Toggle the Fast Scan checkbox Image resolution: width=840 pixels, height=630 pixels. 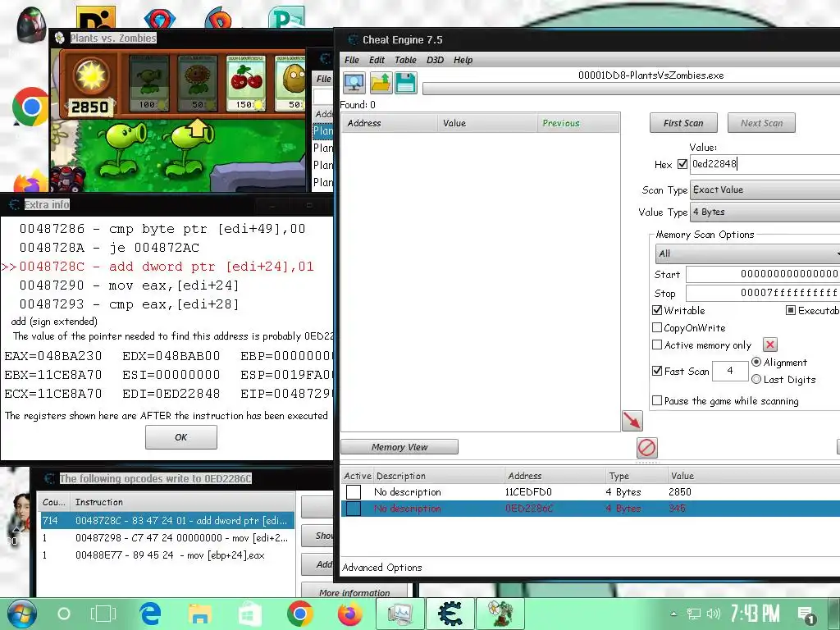pyautogui.click(x=657, y=371)
